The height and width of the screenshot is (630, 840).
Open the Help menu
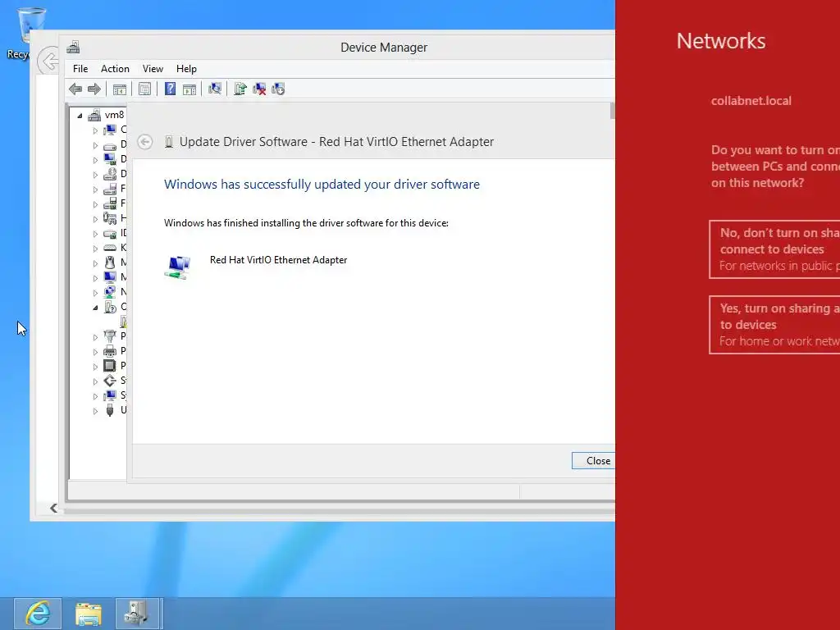(186, 69)
